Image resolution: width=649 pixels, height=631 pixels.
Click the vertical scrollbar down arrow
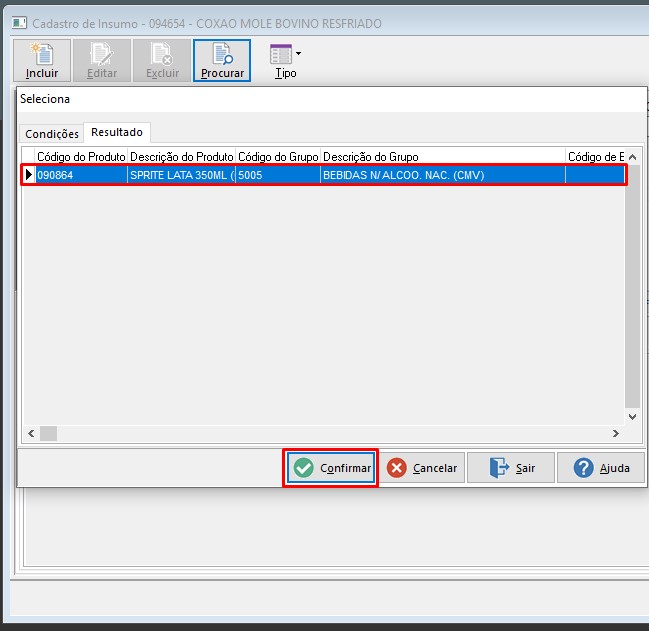(x=632, y=417)
